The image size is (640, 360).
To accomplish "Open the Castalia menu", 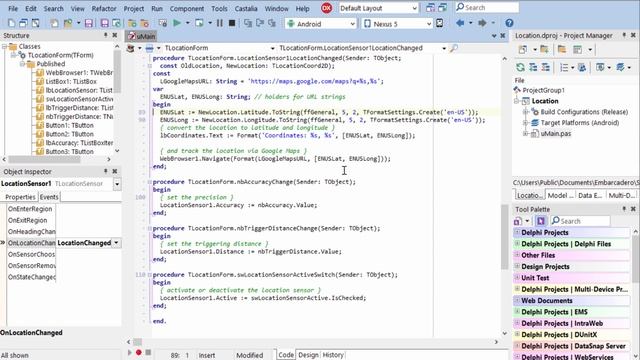I will [x=246, y=9].
